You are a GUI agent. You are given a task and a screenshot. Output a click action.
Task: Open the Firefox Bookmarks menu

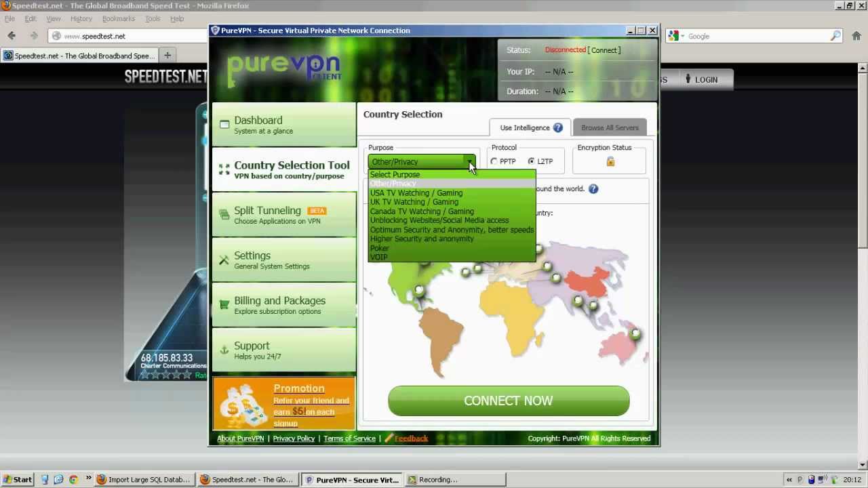(119, 18)
